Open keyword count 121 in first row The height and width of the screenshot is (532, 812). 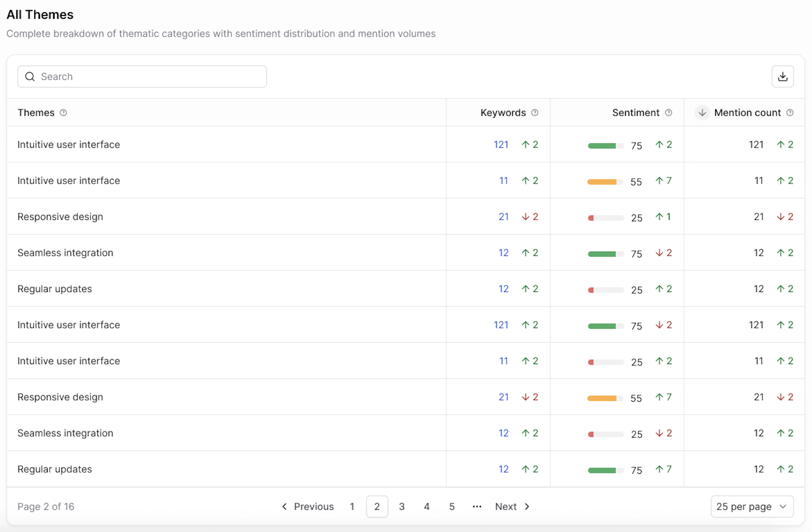click(501, 145)
